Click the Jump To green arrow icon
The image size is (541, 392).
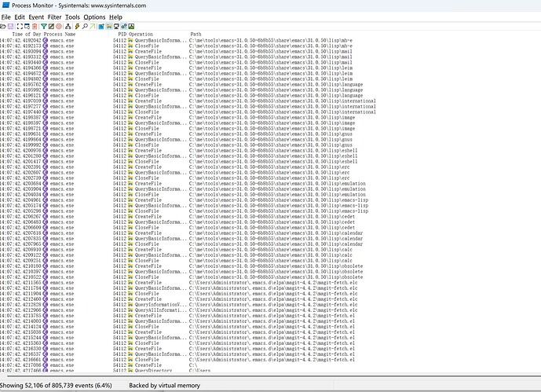pyautogui.click(x=93, y=26)
